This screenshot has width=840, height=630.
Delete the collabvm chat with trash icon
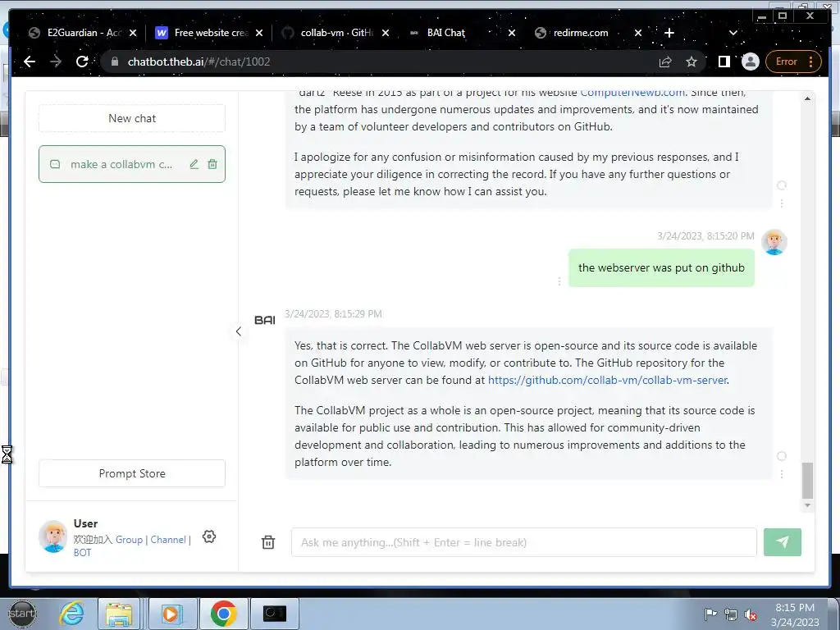point(212,164)
